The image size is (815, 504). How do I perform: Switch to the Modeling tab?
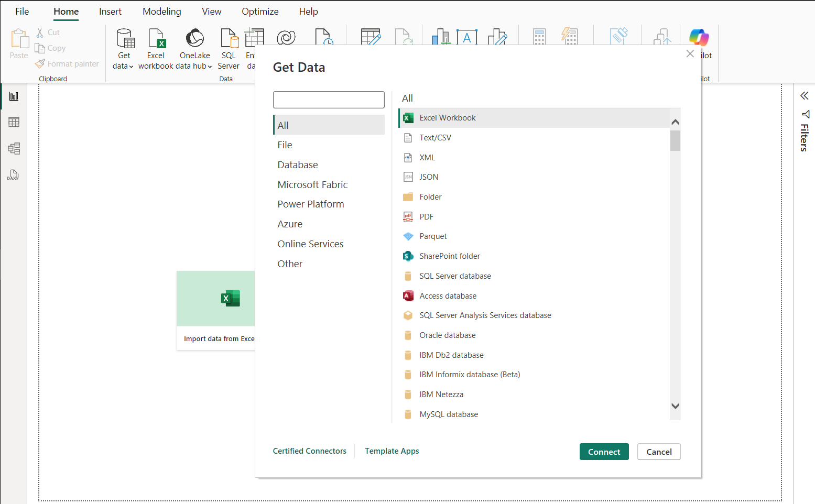[x=162, y=12]
